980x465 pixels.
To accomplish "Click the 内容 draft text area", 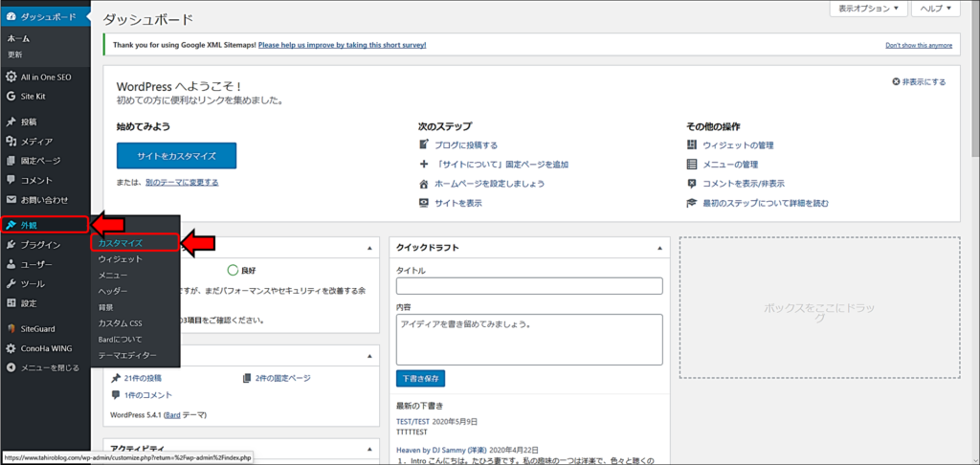I will coord(529,340).
